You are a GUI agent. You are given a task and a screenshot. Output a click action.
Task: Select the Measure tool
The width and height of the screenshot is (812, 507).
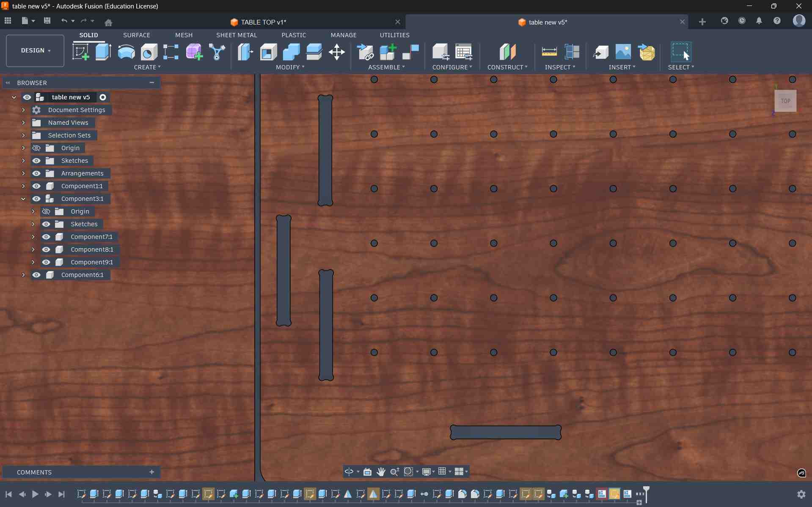pyautogui.click(x=549, y=52)
